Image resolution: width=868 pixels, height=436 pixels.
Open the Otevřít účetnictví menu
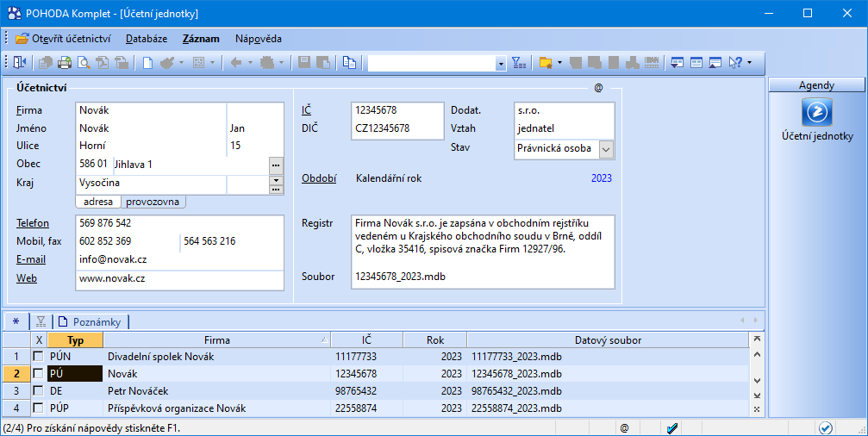pos(63,39)
